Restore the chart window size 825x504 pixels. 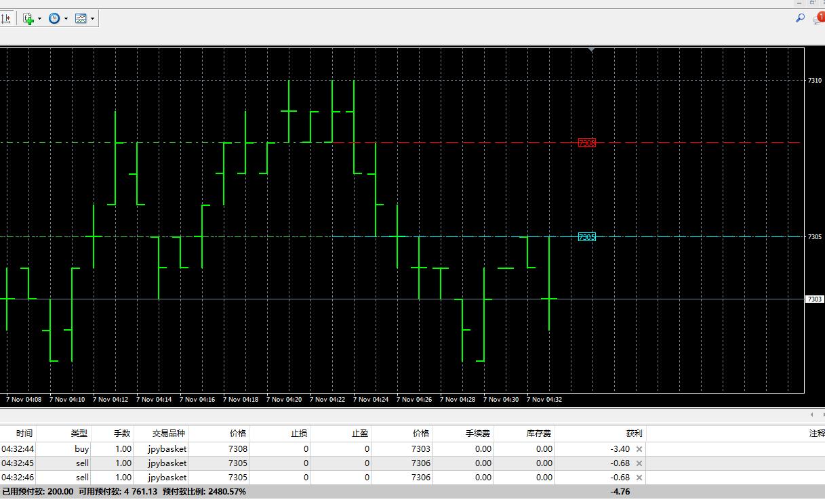click(x=812, y=3)
